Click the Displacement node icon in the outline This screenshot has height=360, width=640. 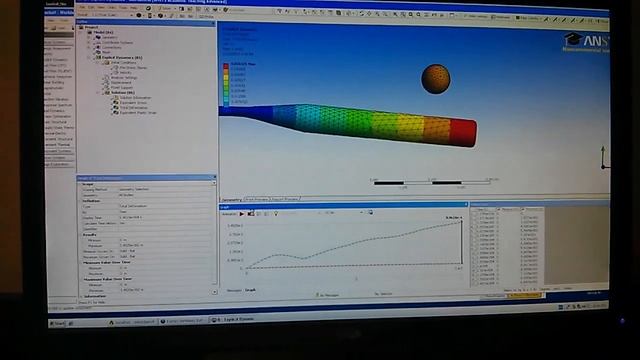[107, 82]
